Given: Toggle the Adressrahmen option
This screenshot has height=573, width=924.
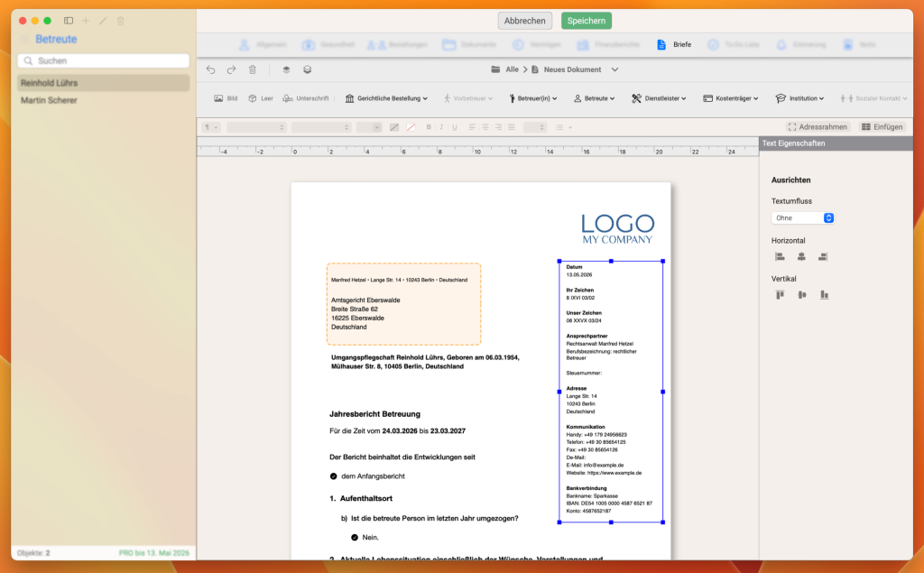Looking at the screenshot, I should point(818,126).
